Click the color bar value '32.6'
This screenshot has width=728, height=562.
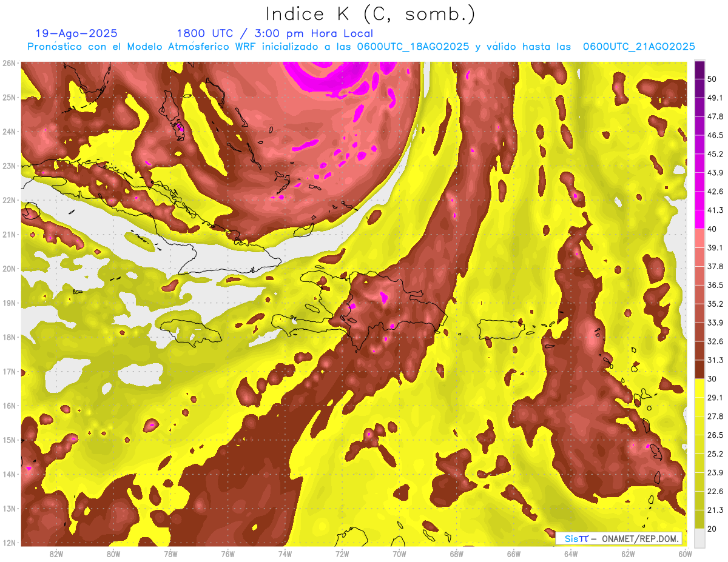[x=715, y=341]
